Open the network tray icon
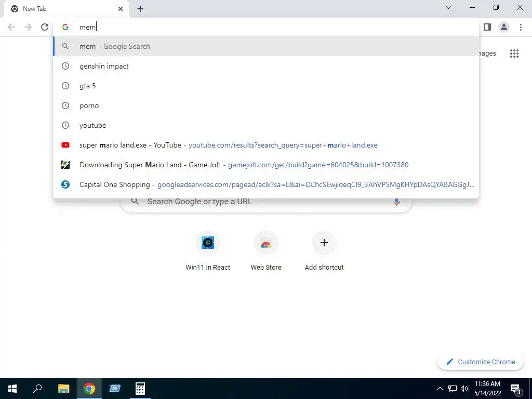The image size is (532, 399). tap(453, 389)
